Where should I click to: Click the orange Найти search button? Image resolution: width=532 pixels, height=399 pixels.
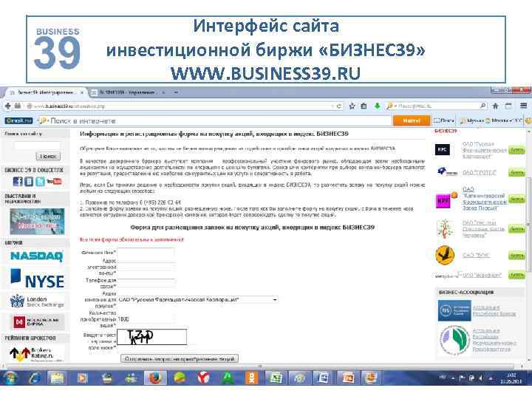[x=412, y=120]
